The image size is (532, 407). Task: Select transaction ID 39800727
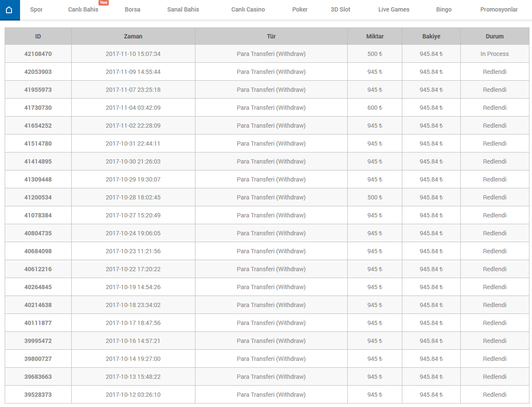(38, 359)
